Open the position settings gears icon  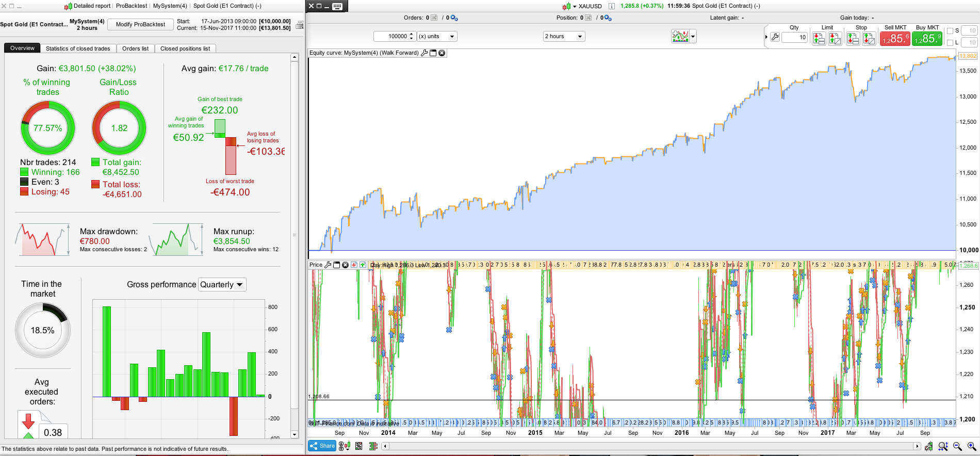(x=608, y=18)
